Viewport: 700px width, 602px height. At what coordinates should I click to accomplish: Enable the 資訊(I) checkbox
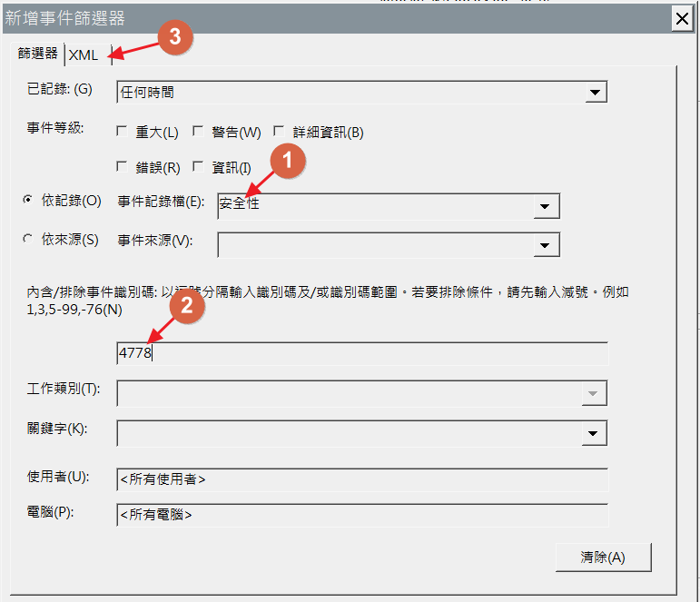198,167
